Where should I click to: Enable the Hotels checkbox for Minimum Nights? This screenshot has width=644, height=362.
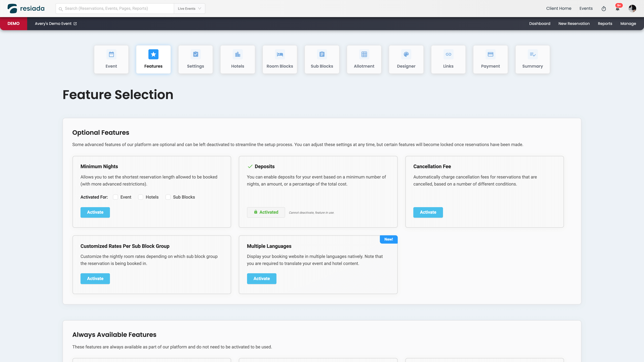coord(140,197)
